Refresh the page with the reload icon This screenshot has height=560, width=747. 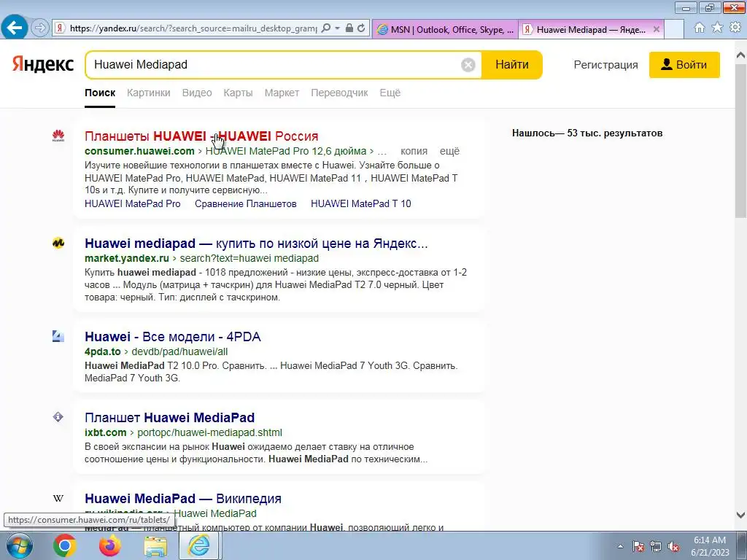tap(362, 28)
